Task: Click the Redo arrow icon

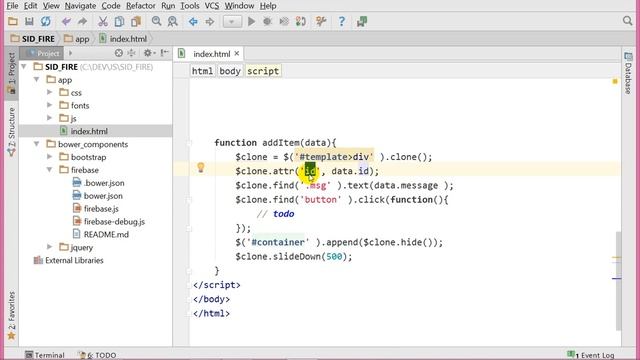Action: click(x=82, y=21)
